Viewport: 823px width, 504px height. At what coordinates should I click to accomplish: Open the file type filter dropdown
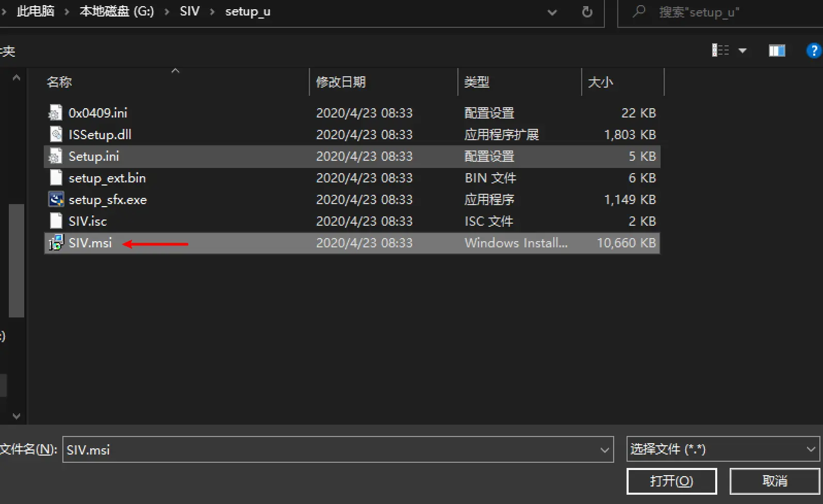tap(811, 449)
